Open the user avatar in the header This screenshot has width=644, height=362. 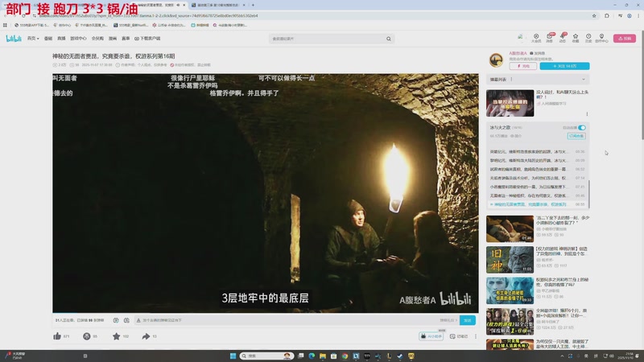coord(520,38)
